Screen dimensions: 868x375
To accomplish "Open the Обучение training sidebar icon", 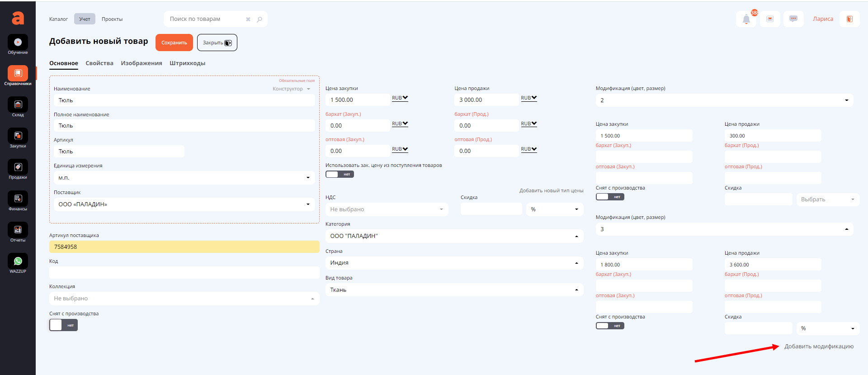I will pyautogui.click(x=18, y=43).
